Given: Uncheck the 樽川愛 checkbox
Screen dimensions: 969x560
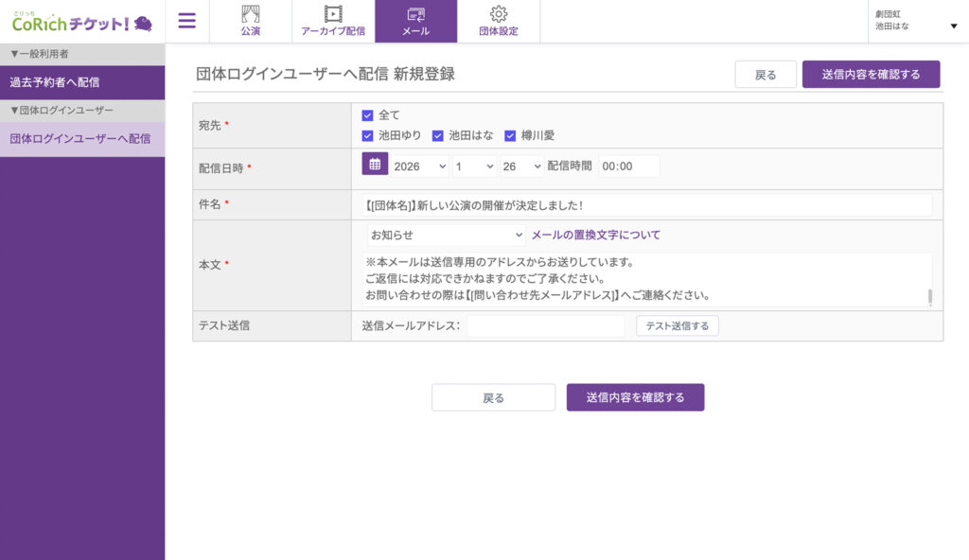Looking at the screenshot, I should (510, 135).
